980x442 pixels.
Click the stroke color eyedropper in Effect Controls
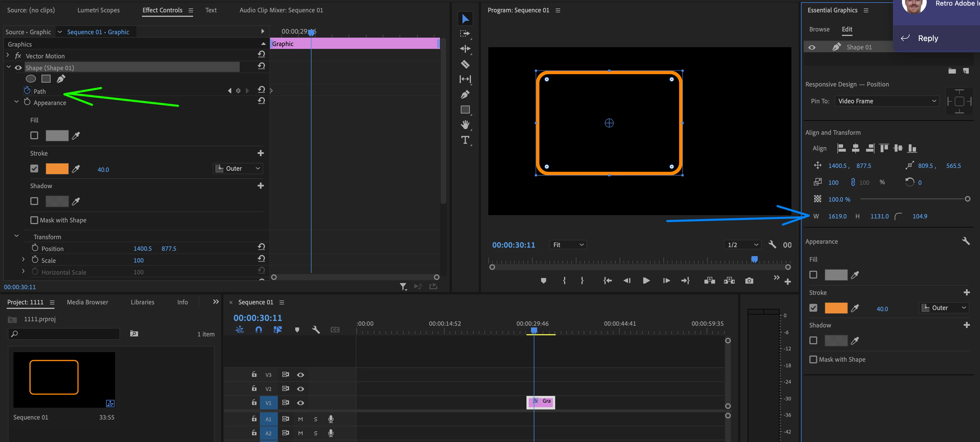tap(76, 169)
